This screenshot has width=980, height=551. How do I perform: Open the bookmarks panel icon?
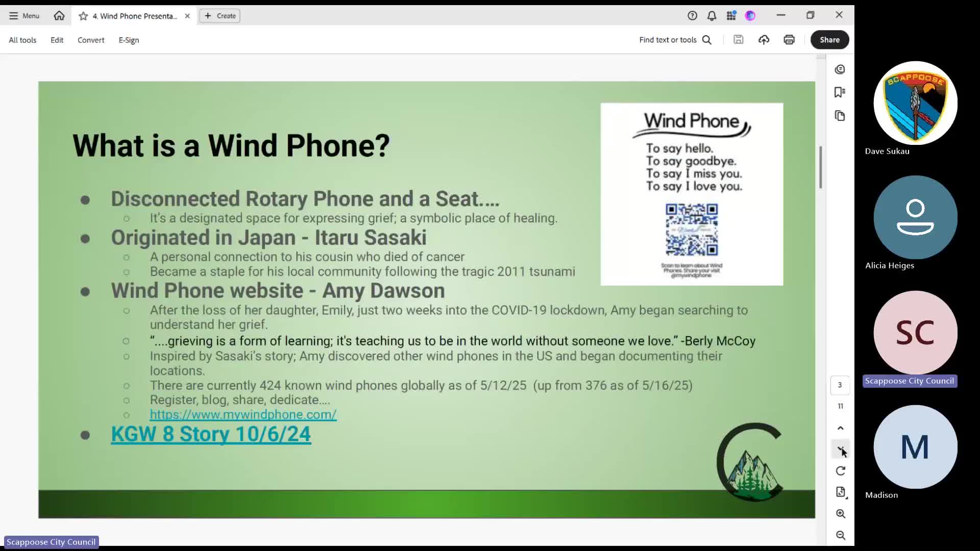[840, 92]
